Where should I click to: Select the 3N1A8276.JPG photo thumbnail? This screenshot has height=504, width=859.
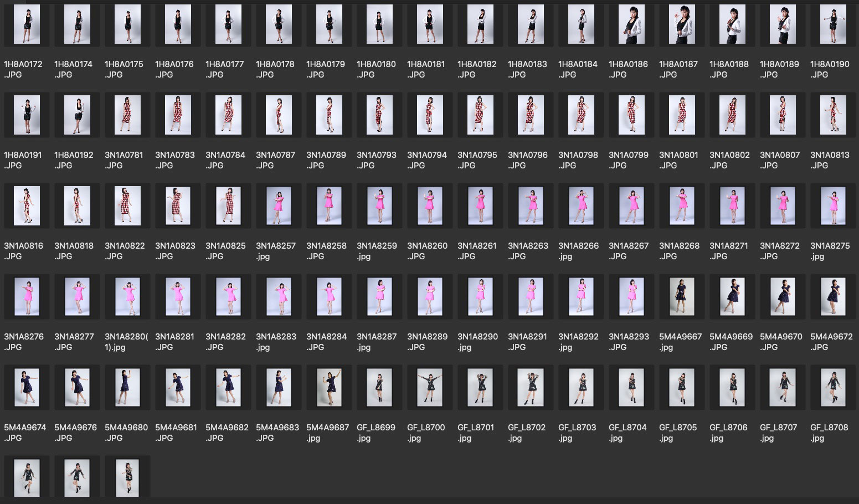(27, 297)
